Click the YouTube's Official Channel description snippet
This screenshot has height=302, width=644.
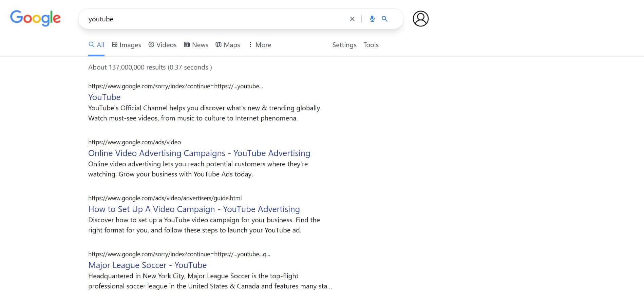[x=205, y=113]
